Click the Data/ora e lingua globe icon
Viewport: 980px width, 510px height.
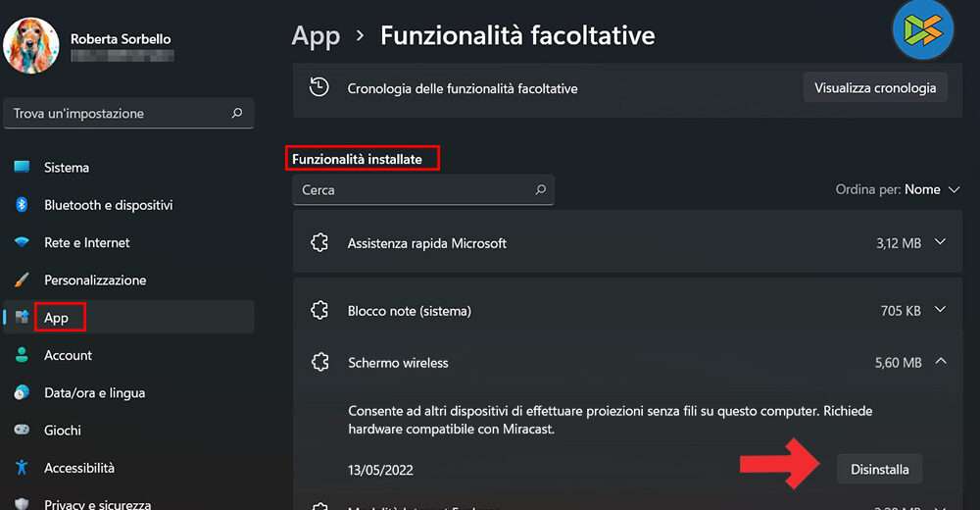22,392
